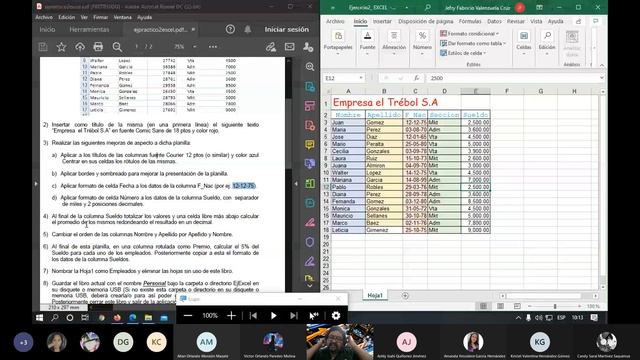
Task: Expand Dar formato como tabla dropdown
Action: pyautogui.click(x=504, y=43)
